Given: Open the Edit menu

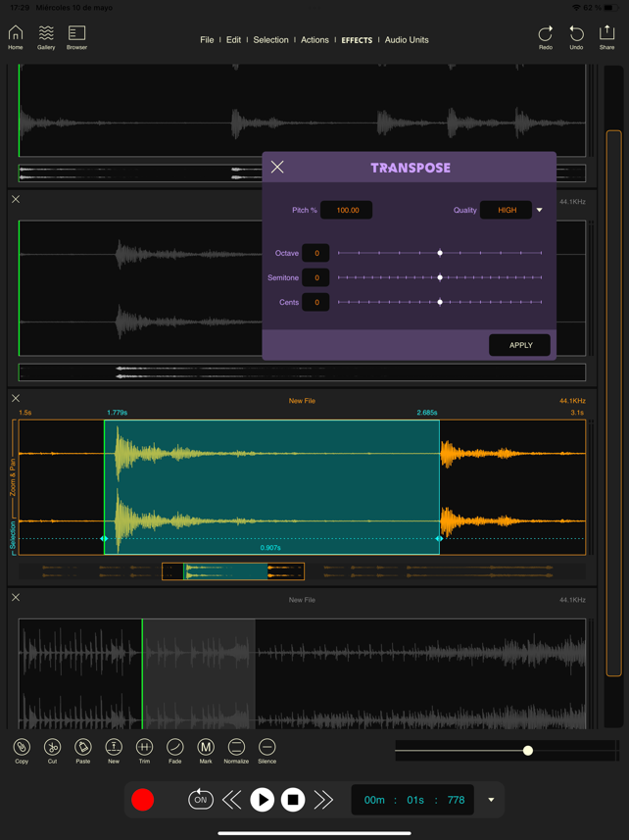Looking at the screenshot, I should point(233,40).
